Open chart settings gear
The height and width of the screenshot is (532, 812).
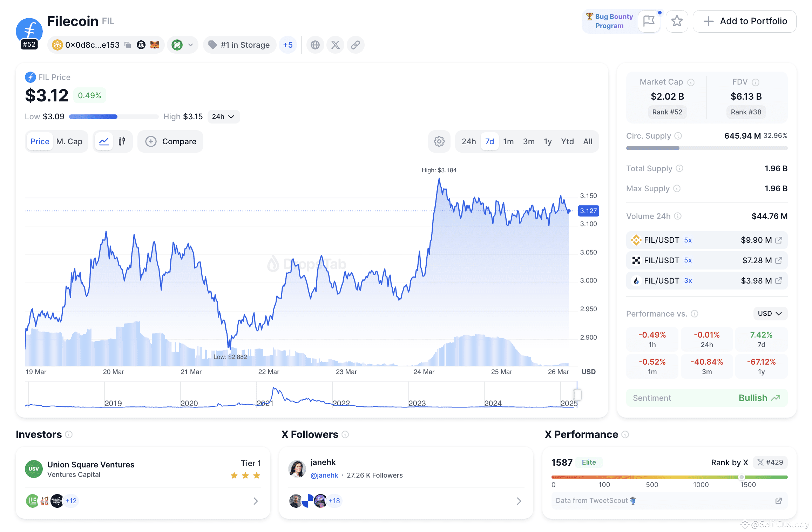click(439, 141)
